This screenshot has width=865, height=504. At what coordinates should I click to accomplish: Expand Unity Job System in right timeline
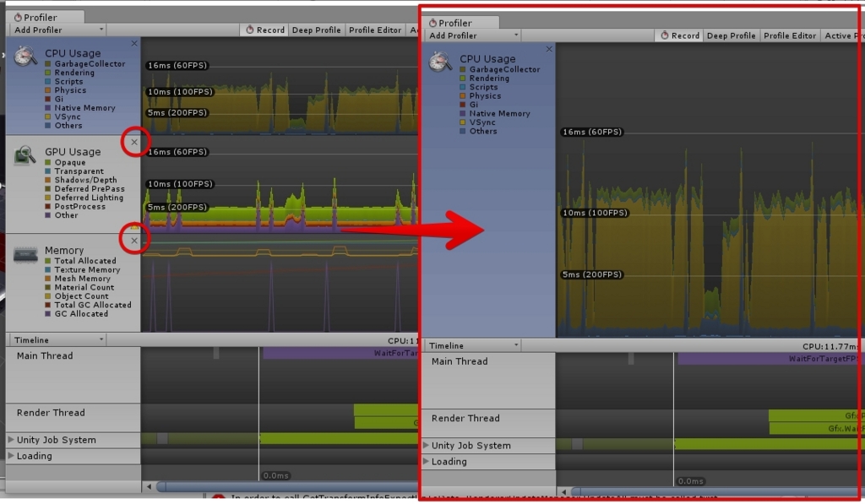426,445
